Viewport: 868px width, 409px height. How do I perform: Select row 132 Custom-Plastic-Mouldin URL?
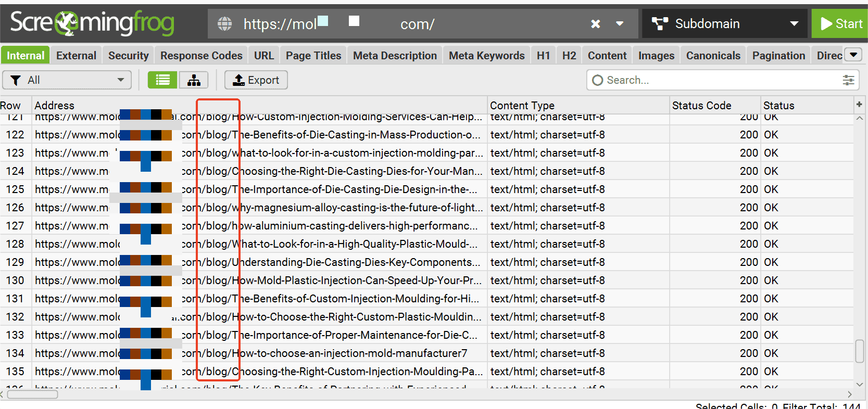click(259, 317)
